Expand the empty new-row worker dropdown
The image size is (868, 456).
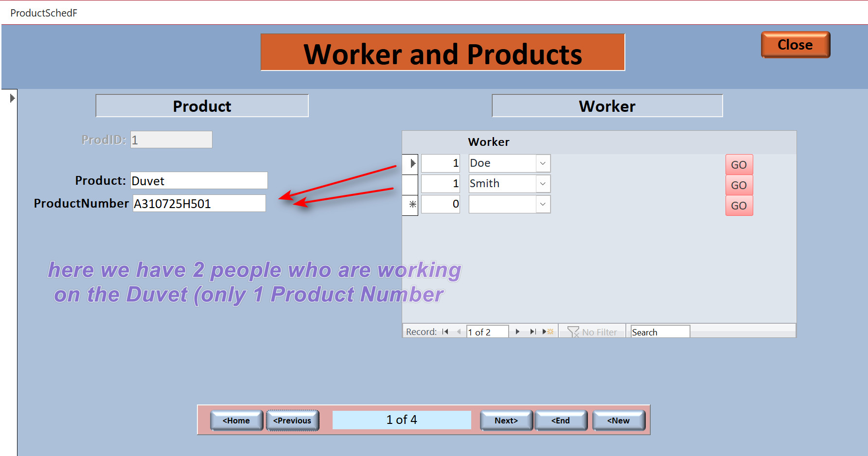(x=543, y=204)
